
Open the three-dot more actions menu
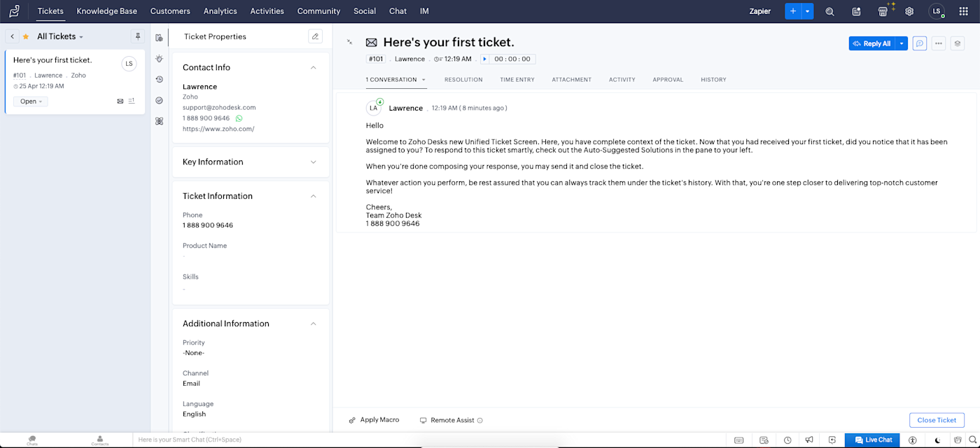coord(939,43)
